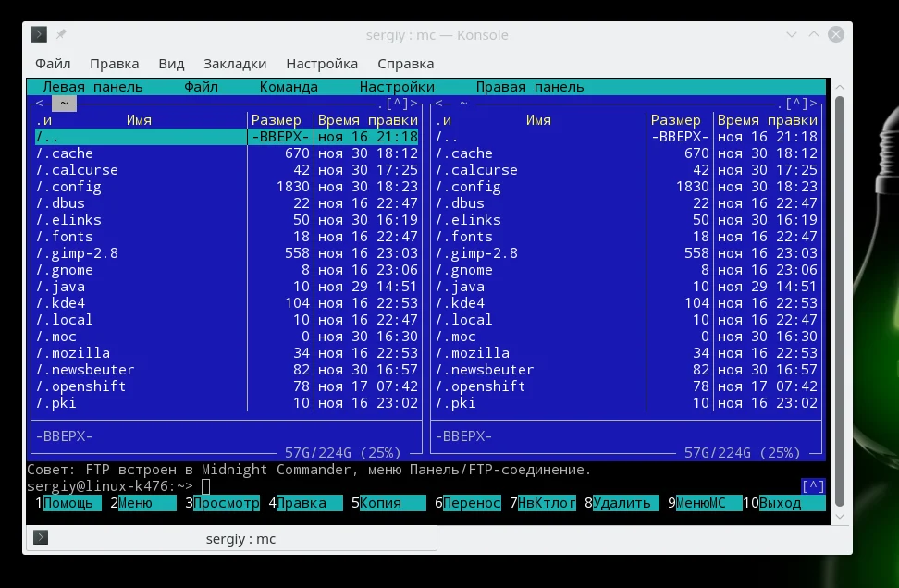899x588 pixels.
Task: Click the right panel forward arrow '>'
Action: coord(814,104)
